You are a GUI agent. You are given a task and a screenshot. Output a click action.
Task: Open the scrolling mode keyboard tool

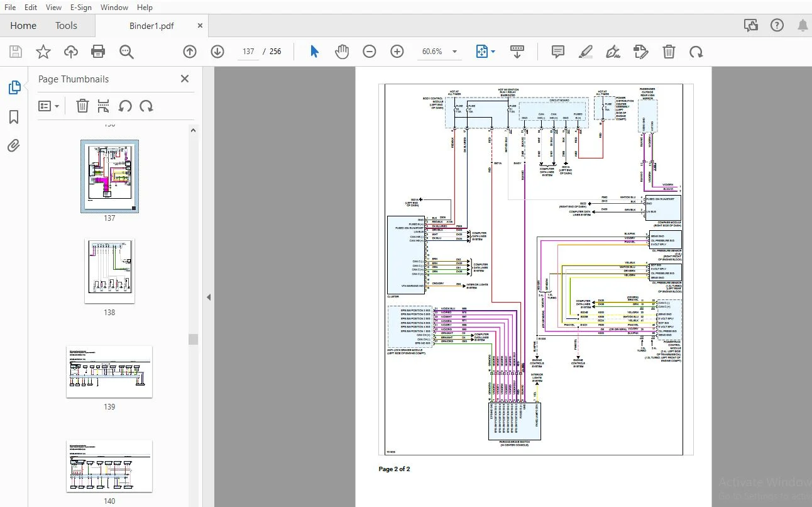(517, 52)
